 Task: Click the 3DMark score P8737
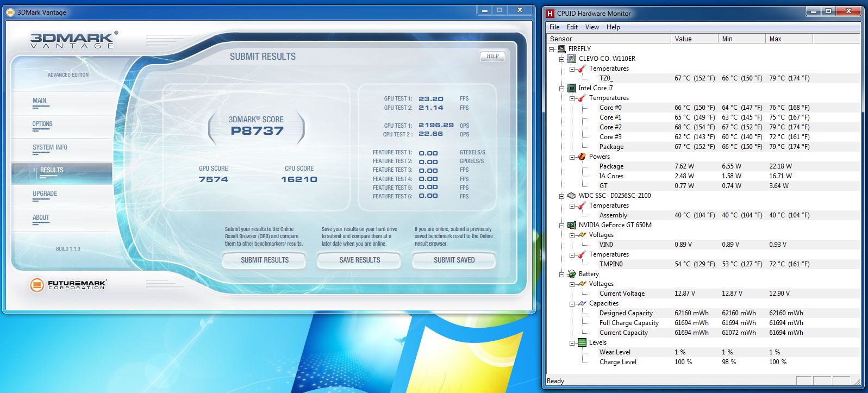257,131
